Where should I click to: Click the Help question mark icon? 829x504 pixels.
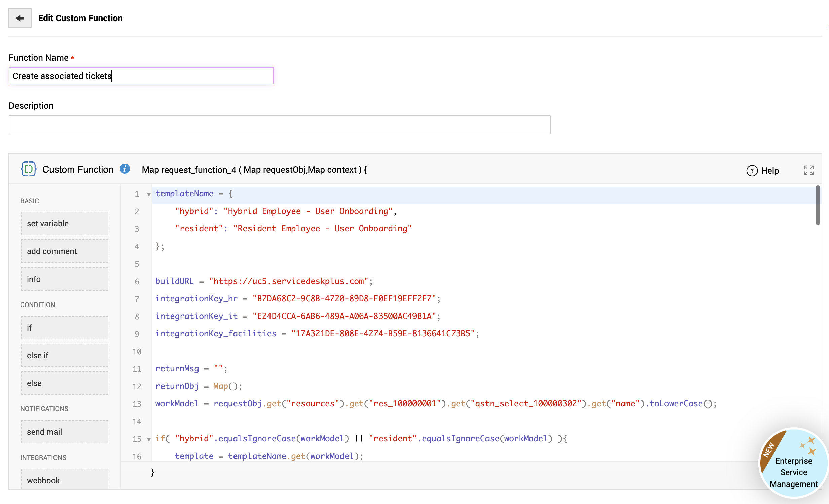[x=752, y=171]
